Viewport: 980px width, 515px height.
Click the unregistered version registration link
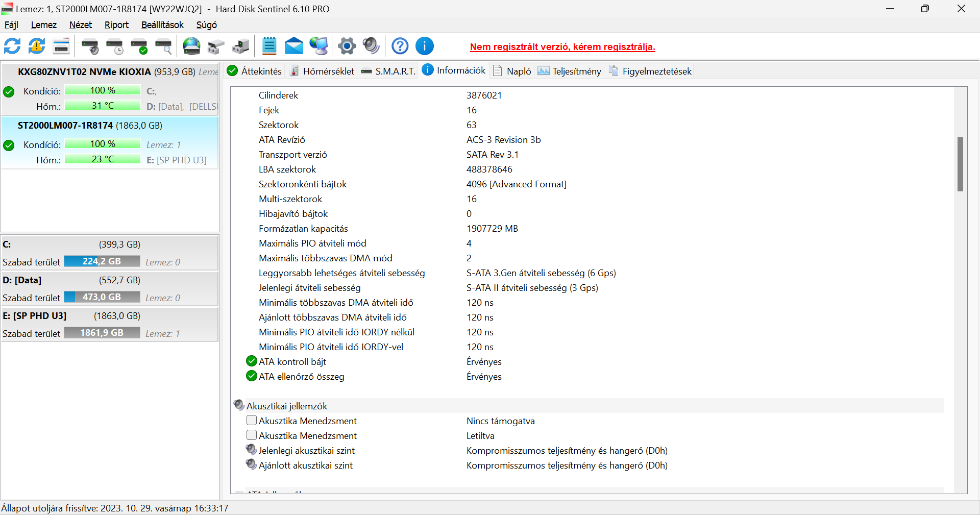coord(562,47)
